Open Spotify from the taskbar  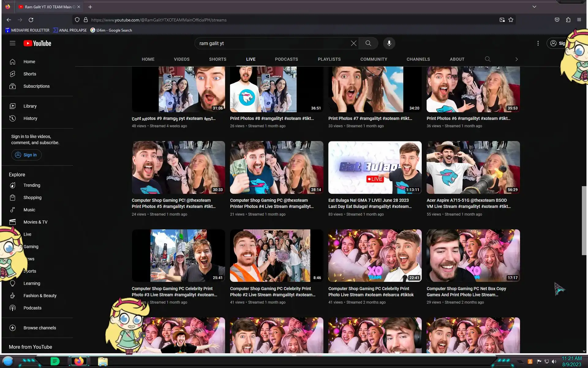point(55,362)
